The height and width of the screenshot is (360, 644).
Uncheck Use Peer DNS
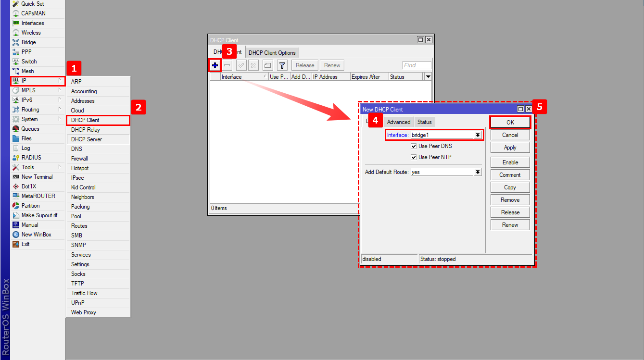pyautogui.click(x=414, y=146)
